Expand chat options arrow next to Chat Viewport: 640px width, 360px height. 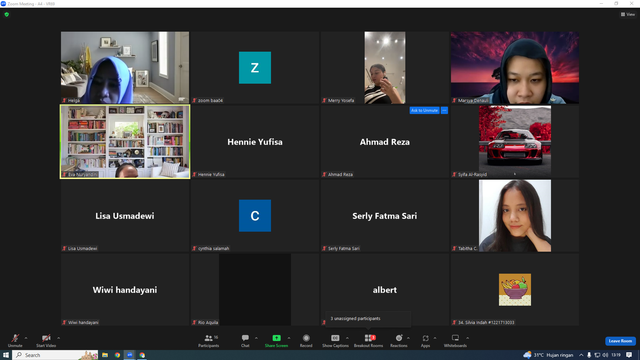(256, 338)
